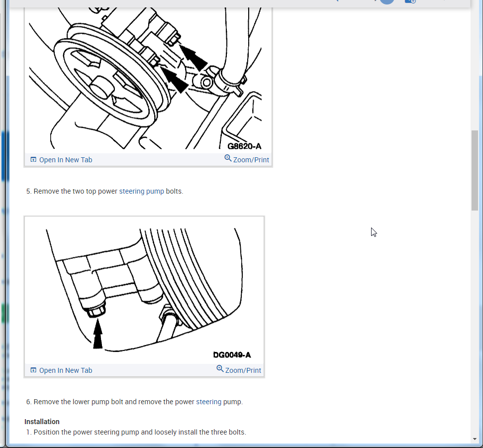Click the new-tab icon below G8620-A
This screenshot has height=448, width=483.
pyautogui.click(x=33, y=159)
